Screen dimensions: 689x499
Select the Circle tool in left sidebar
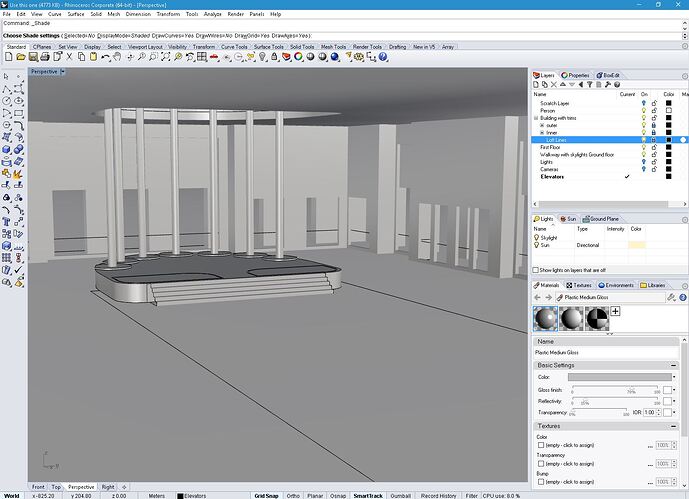click(6, 101)
